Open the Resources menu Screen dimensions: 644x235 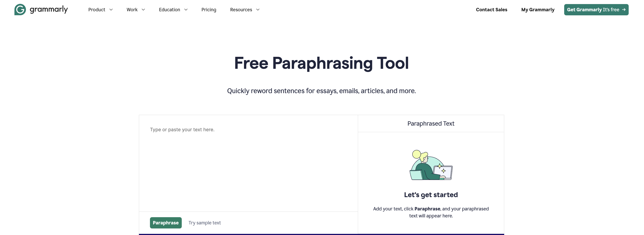[x=241, y=9]
